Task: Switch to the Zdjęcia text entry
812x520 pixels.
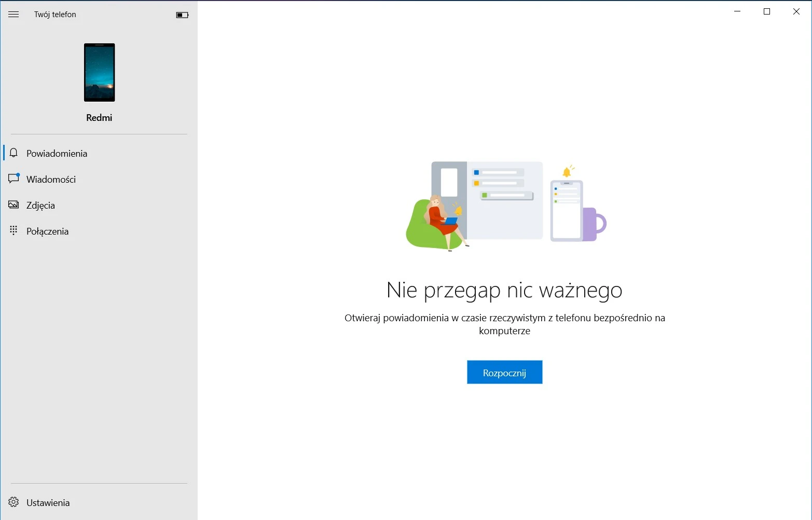Action: [x=40, y=206]
